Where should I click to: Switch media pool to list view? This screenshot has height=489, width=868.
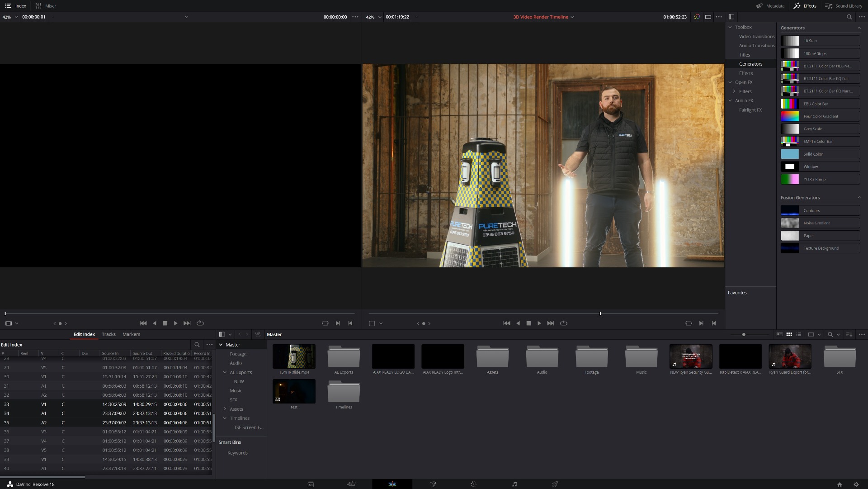(x=799, y=334)
